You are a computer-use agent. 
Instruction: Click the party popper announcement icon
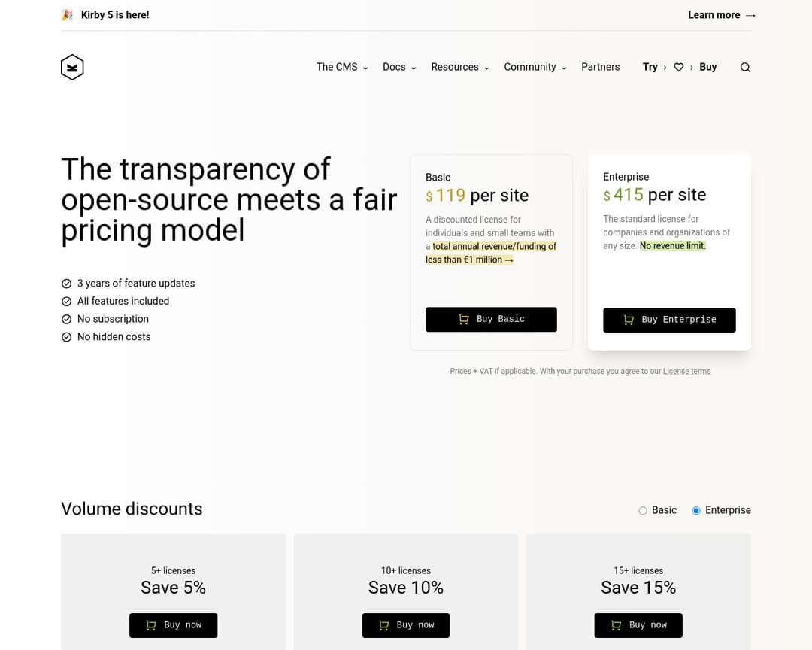(x=68, y=15)
